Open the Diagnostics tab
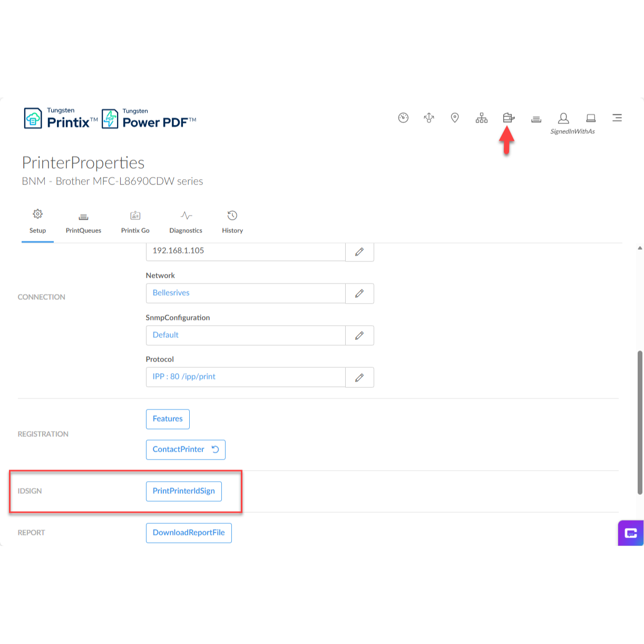The width and height of the screenshot is (644, 644). click(186, 222)
